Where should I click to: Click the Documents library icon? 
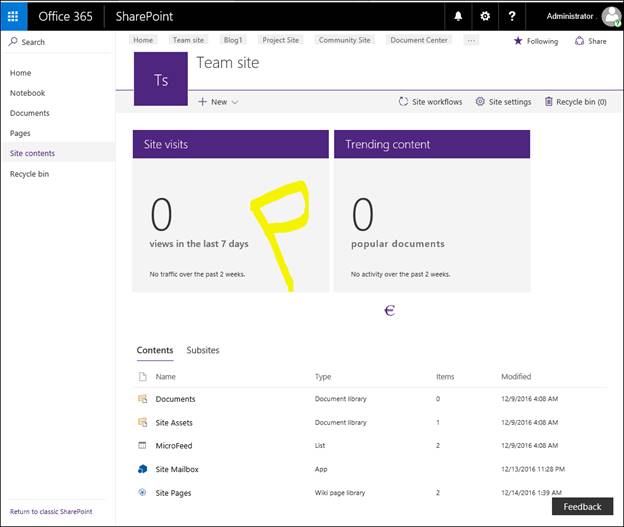(142, 398)
